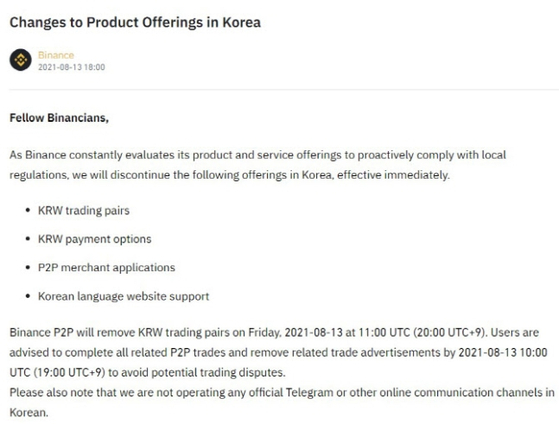Click the article title 'Changes to Product Offerings in Korea'
The image size is (559, 424).
tap(135, 22)
